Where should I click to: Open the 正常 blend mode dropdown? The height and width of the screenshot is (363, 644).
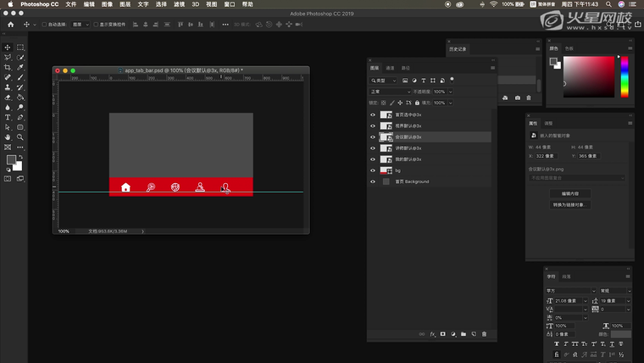coord(388,92)
